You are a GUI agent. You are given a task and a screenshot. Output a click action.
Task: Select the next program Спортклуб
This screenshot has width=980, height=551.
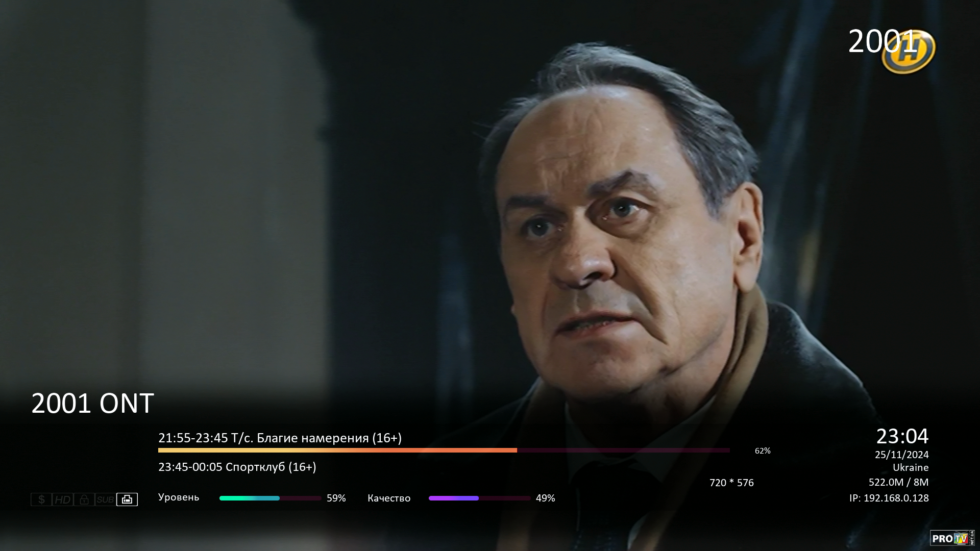[237, 467]
